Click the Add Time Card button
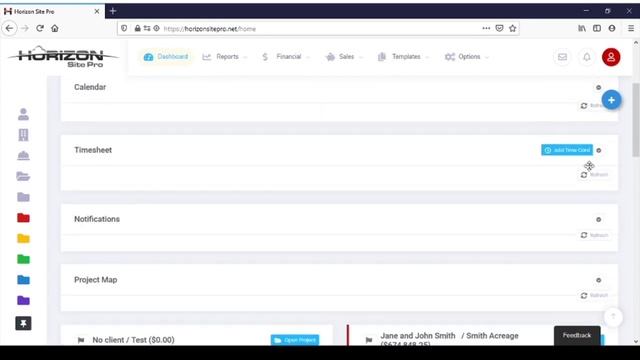The image size is (640, 360). click(x=567, y=150)
